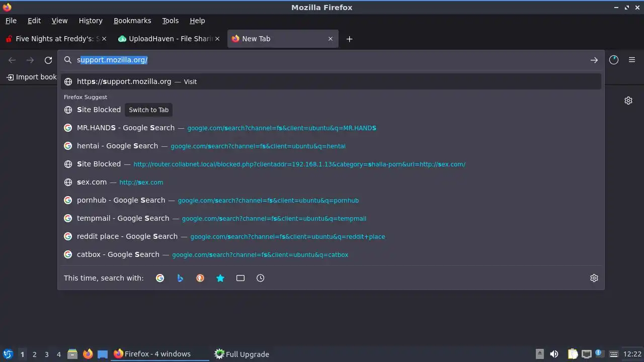Select the New Tab tab
The width and height of the screenshot is (644, 362).
click(x=282, y=39)
